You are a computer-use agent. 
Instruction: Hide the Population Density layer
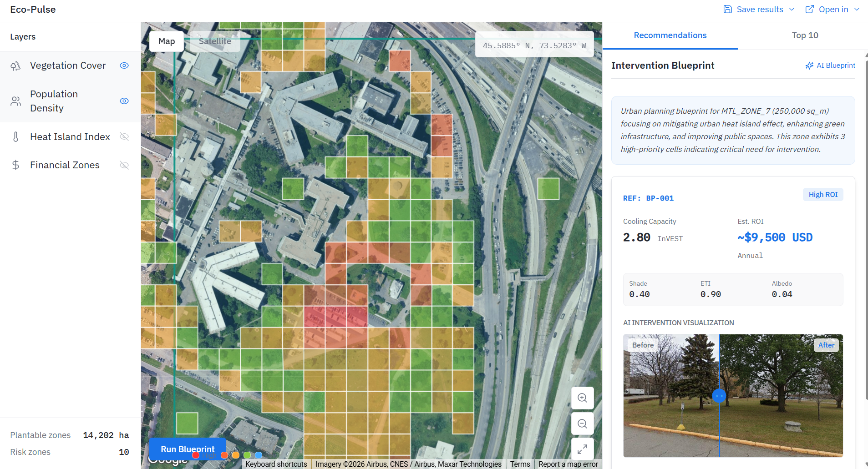click(x=124, y=101)
